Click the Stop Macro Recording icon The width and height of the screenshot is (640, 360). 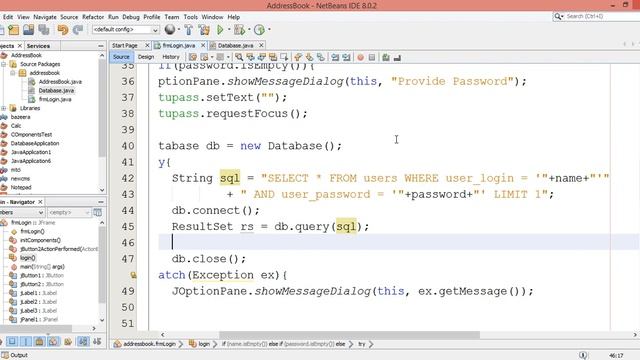tap(372, 58)
